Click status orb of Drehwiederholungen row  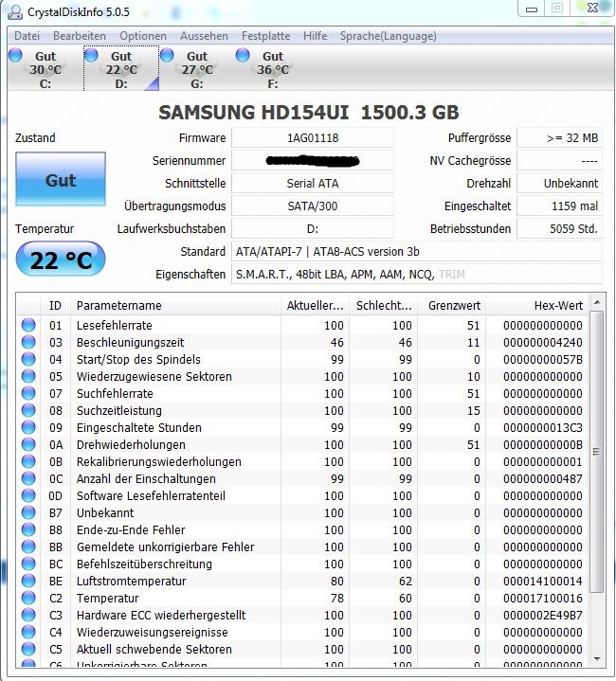(x=28, y=444)
